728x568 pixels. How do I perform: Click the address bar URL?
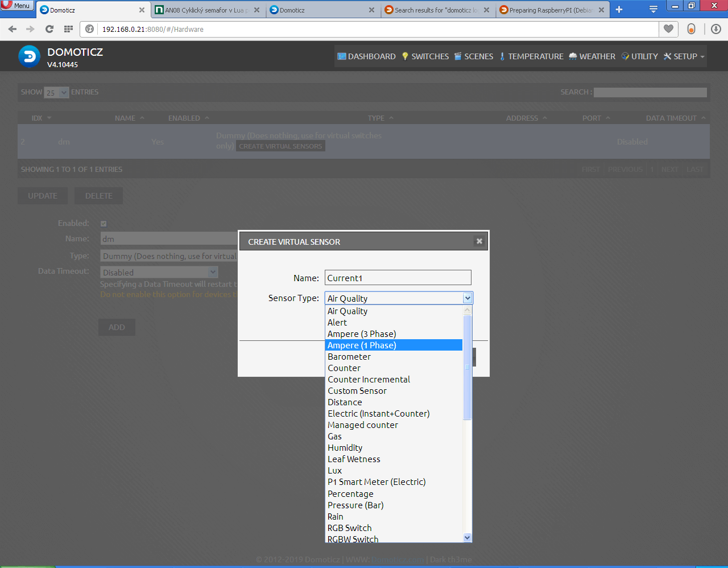[152, 29]
